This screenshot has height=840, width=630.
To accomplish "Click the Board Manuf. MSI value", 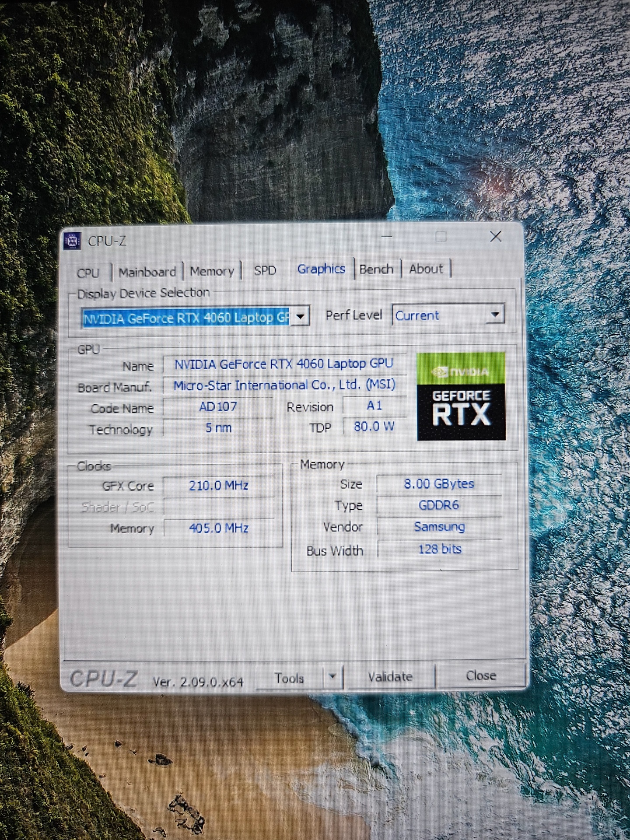I will (x=284, y=385).
